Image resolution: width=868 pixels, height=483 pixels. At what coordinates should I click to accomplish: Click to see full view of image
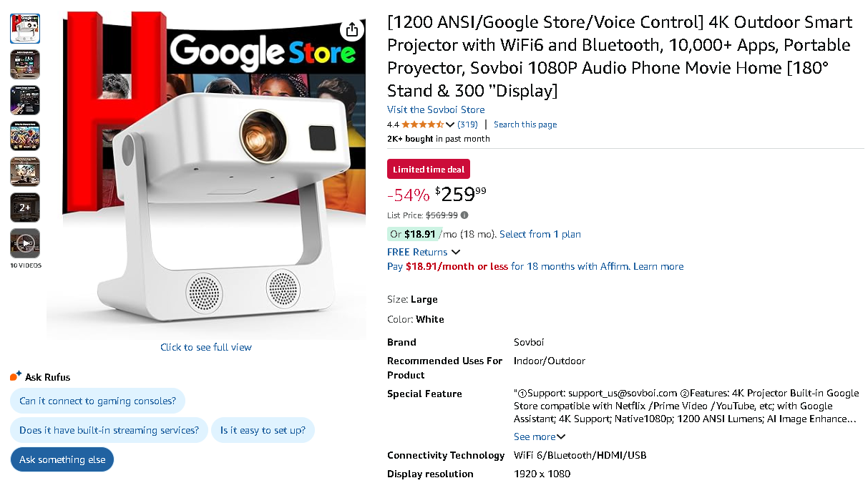(x=206, y=347)
